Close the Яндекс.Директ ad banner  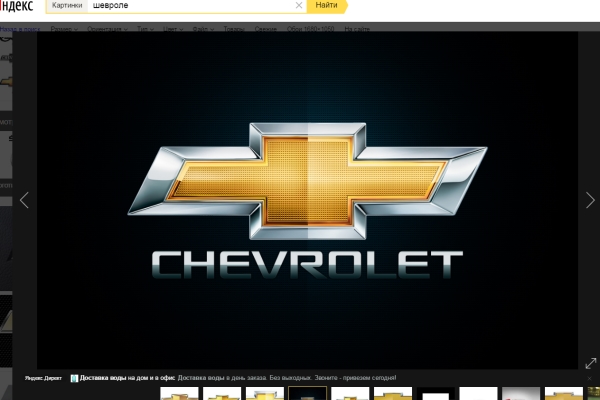click(589, 379)
